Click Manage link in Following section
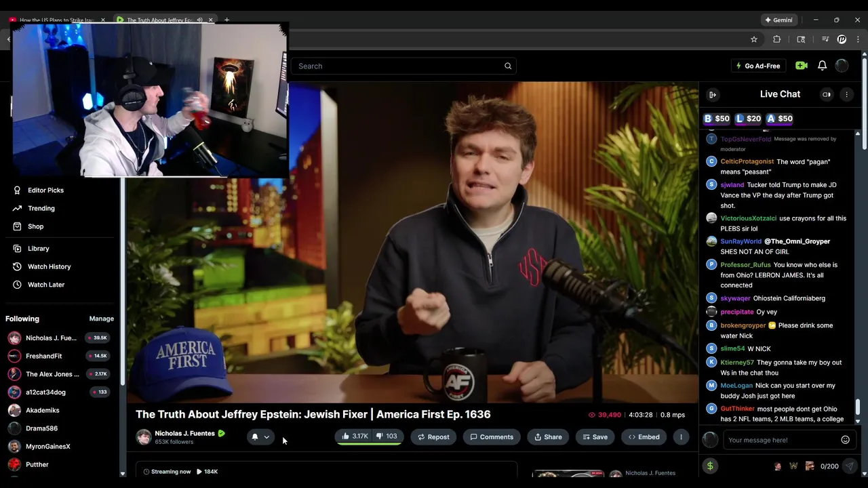The image size is (868, 488). [x=101, y=319]
